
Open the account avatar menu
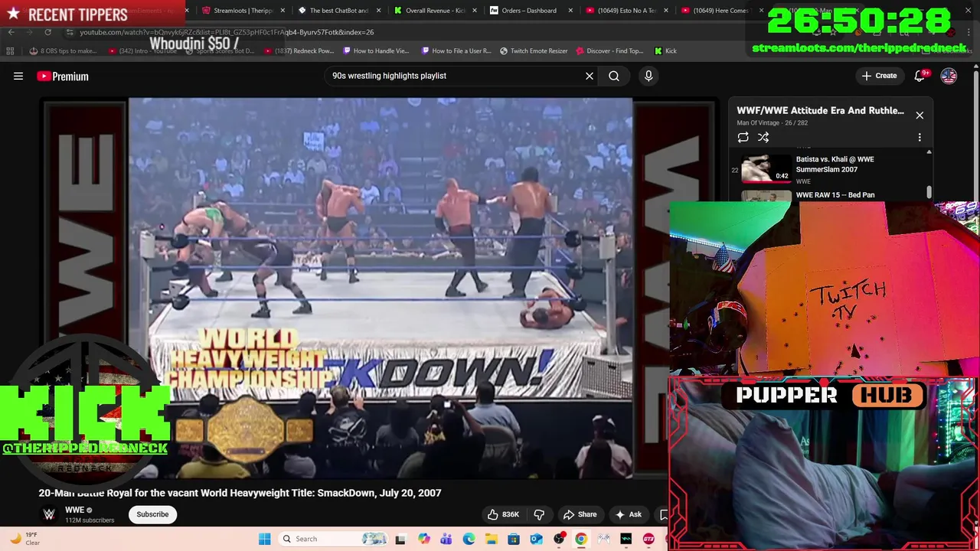click(x=949, y=76)
